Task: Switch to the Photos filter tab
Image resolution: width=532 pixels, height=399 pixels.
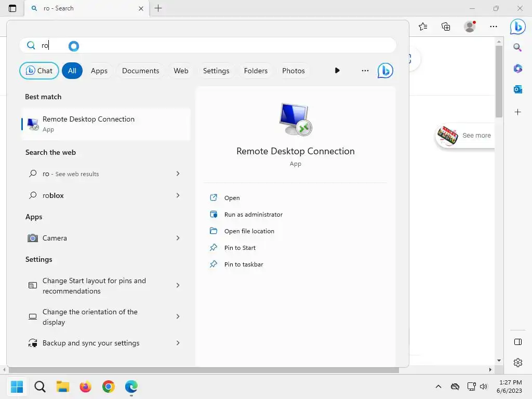Action: 294,71
